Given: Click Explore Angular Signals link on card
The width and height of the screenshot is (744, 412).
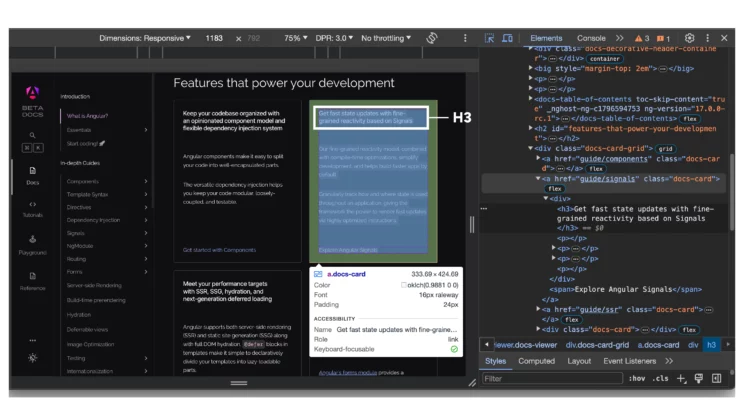Looking at the screenshot, I should [x=348, y=250].
